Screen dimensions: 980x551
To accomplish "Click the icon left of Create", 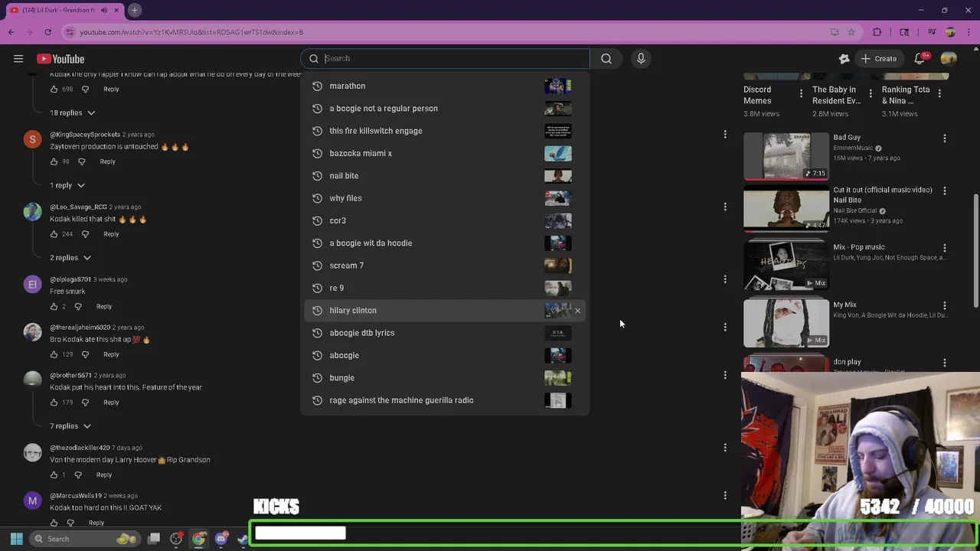I will 844,59.
